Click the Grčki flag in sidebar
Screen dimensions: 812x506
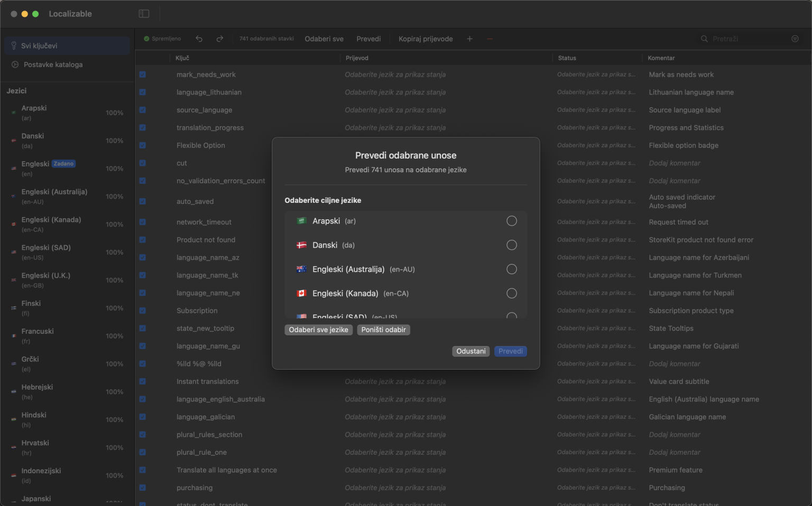pos(14,364)
